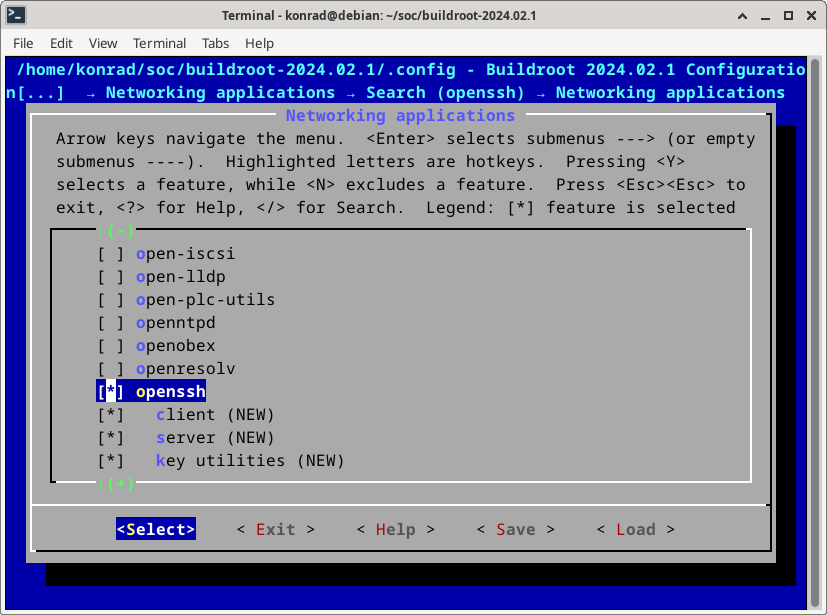Select the open-plc-utils entry label
This screenshot has width=827, height=615.
coord(206,300)
